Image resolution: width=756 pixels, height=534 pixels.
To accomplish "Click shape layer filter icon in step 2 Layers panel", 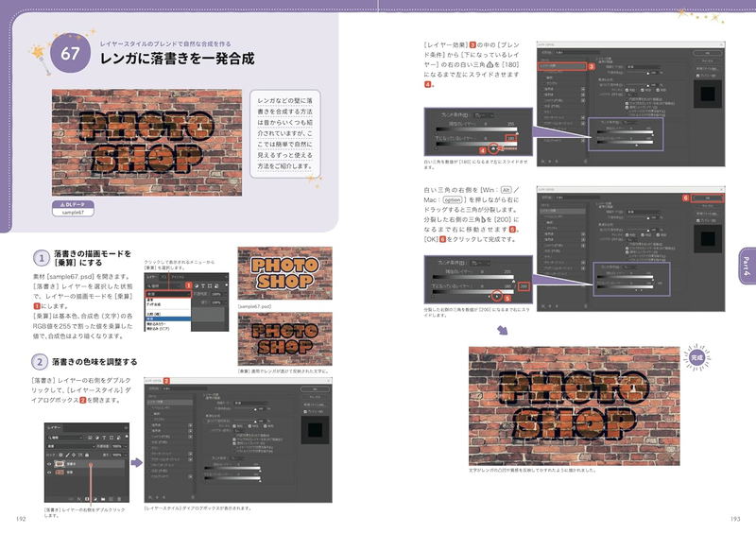I will (112, 438).
